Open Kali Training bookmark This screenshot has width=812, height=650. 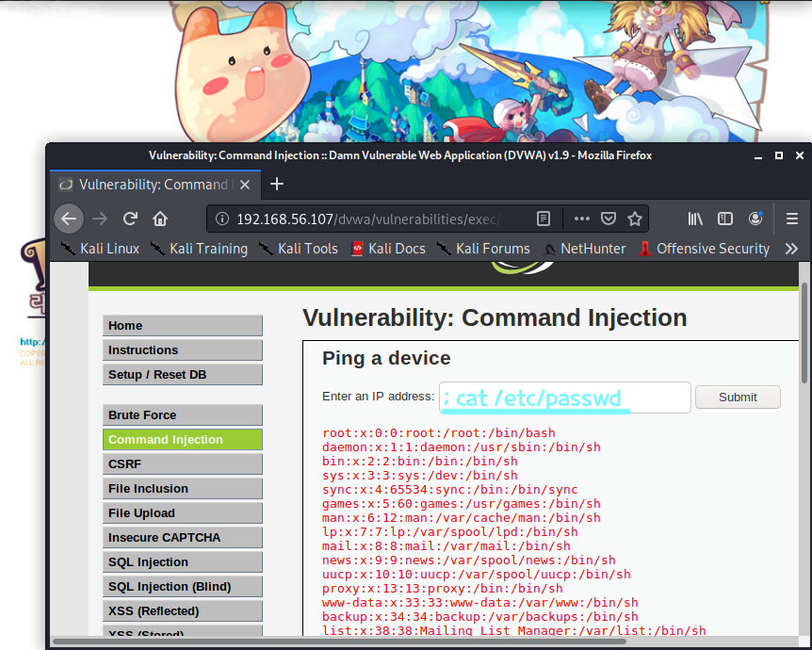click(x=199, y=249)
